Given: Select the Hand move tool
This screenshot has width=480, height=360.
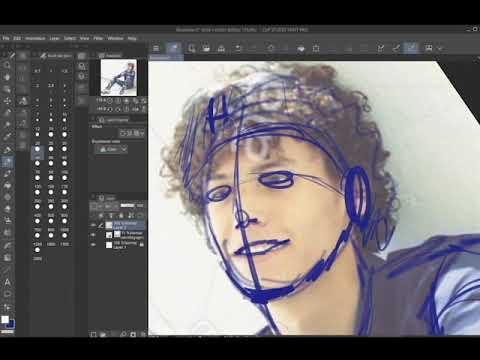Looking at the screenshot, I should [x=7, y=77].
